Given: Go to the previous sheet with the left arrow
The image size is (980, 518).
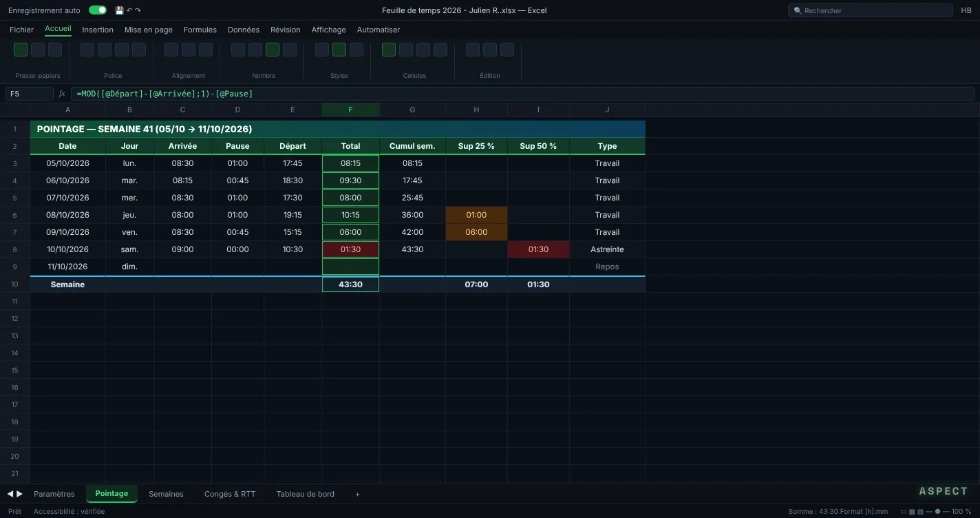Looking at the screenshot, I should click(10, 494).
